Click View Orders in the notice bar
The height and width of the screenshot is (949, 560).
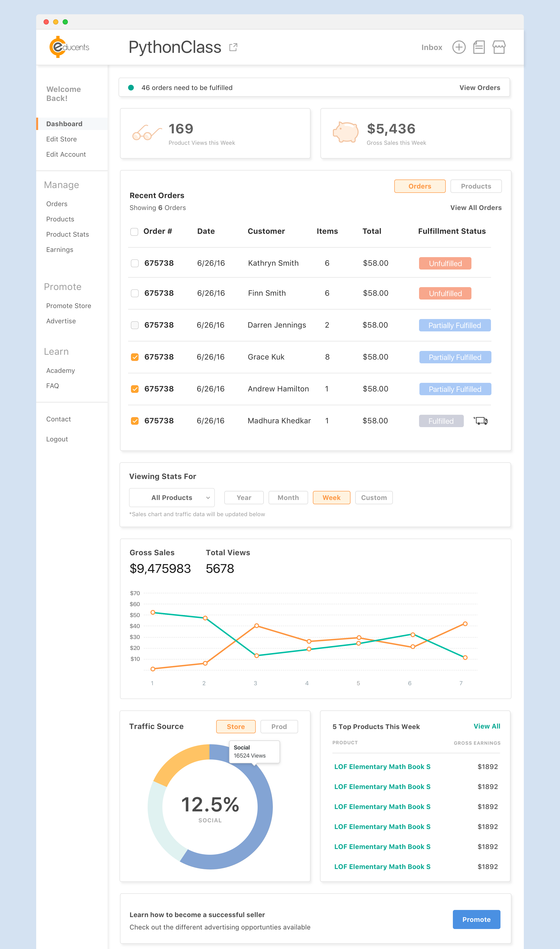480,88
